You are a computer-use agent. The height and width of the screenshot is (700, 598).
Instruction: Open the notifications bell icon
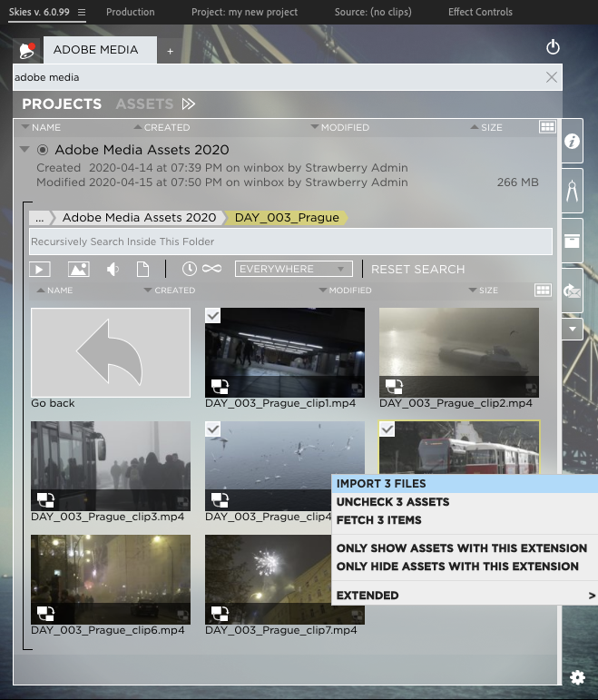(27, 50)
